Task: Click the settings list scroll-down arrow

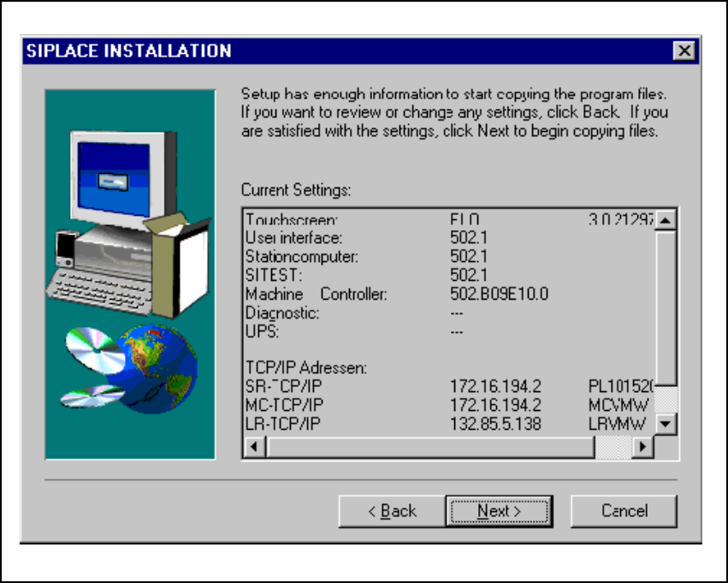Action: (666, 424)
